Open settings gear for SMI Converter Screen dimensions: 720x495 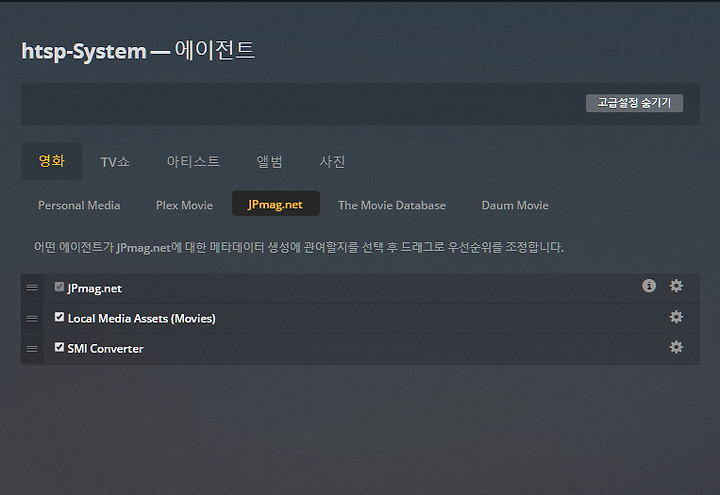point(676,347)
